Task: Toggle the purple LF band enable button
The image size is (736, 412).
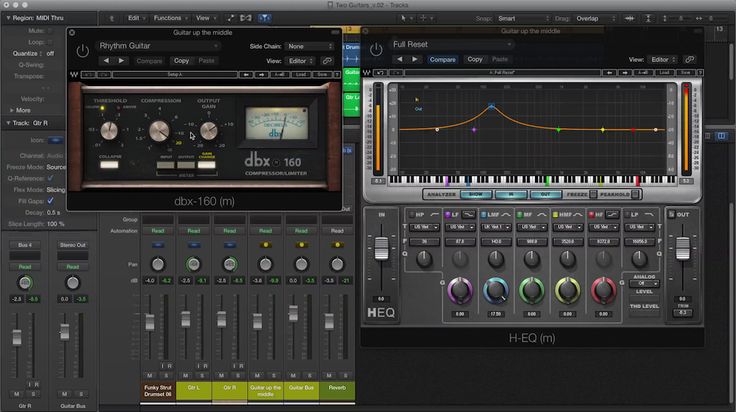Action: coord(448,214)
